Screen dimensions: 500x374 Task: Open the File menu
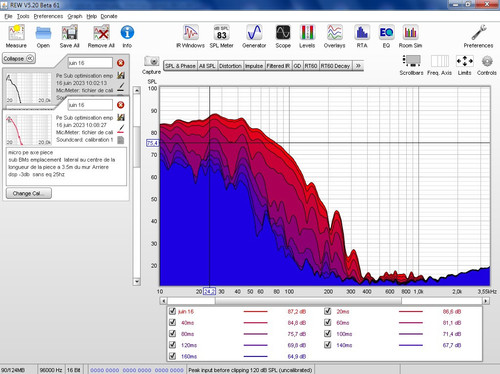[8, 16]
